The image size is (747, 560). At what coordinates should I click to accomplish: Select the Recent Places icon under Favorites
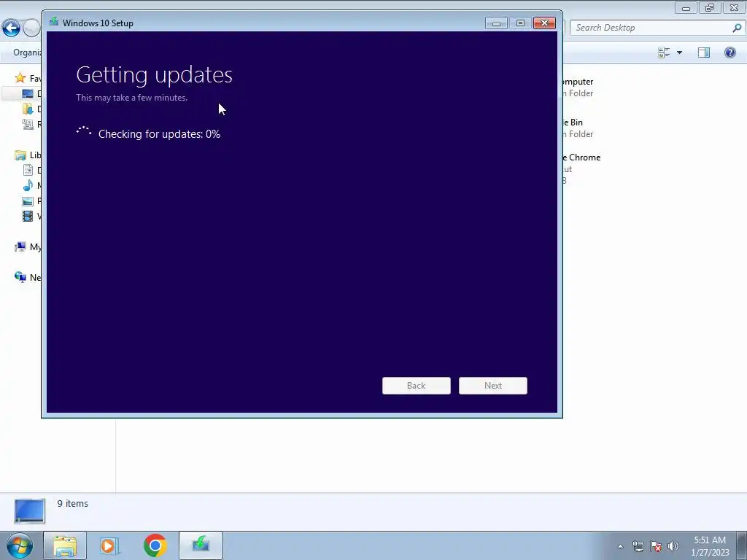point(28,124)
